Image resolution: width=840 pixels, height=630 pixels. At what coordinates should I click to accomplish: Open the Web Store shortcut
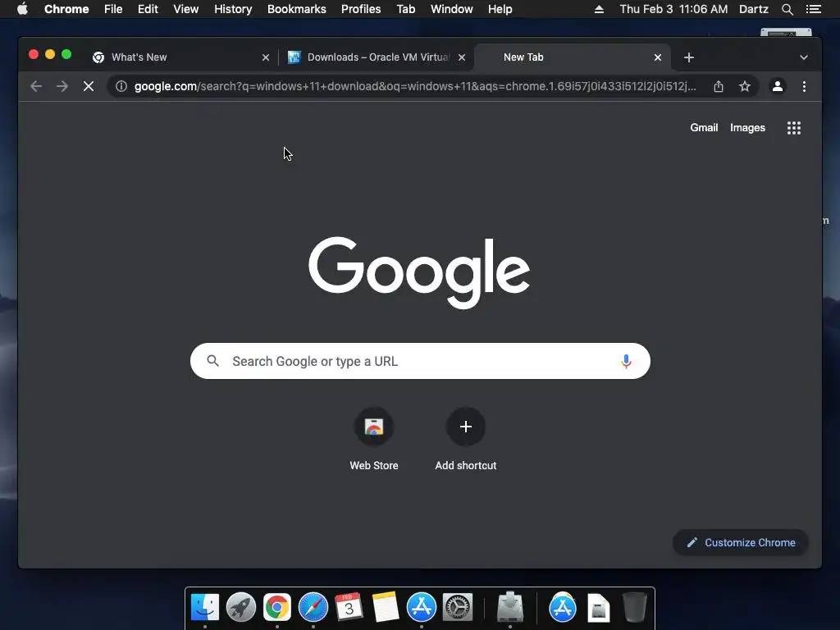tap(374, 439)
